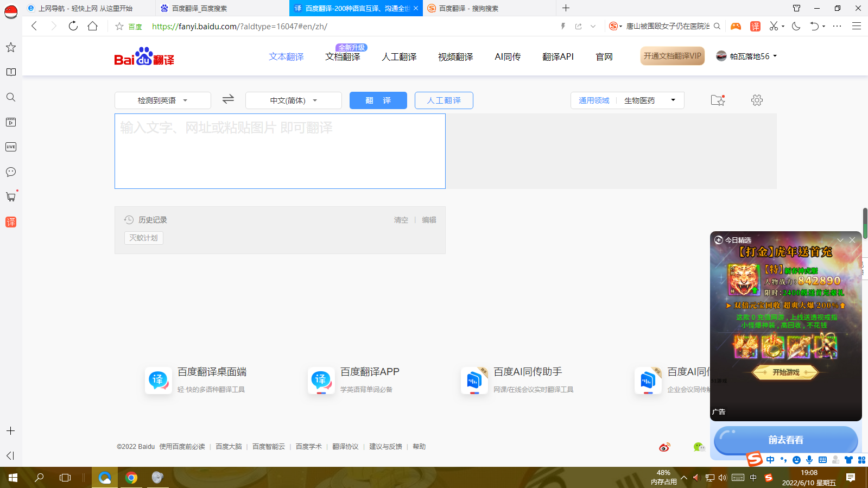
Task: Reload the page with the refresh icon
Action: tap(73, 26)
